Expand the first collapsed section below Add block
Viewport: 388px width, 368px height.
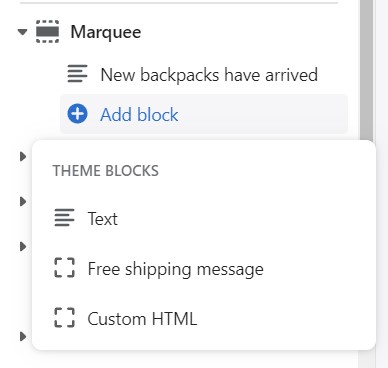click(x=23, y=156)
